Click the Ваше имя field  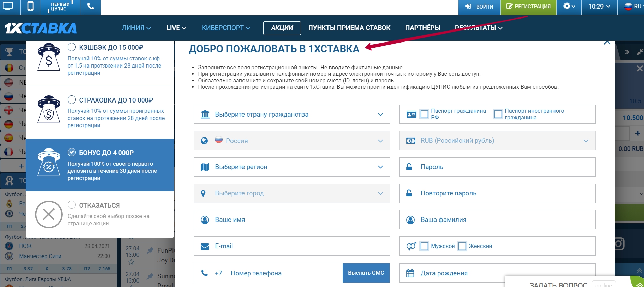(292, 220)
